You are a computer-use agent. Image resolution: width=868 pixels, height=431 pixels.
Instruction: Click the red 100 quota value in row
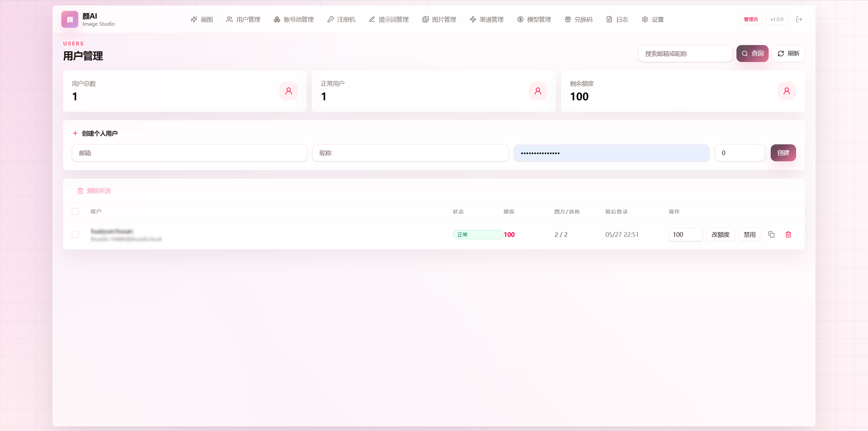(509, 234)
